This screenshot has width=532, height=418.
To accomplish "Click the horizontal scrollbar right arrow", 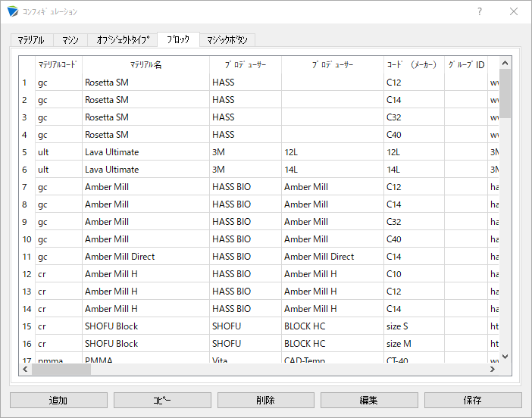I will pos(493,370).
